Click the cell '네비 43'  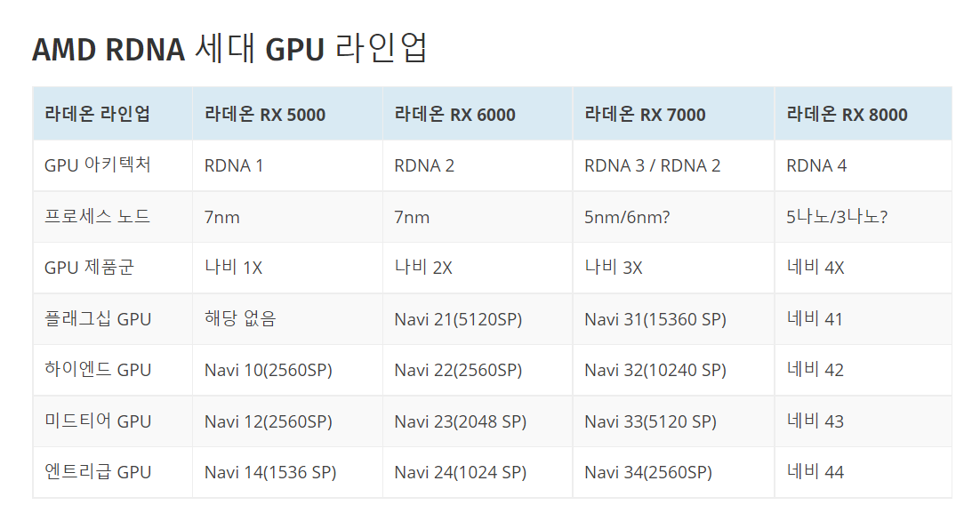point(864,421)
